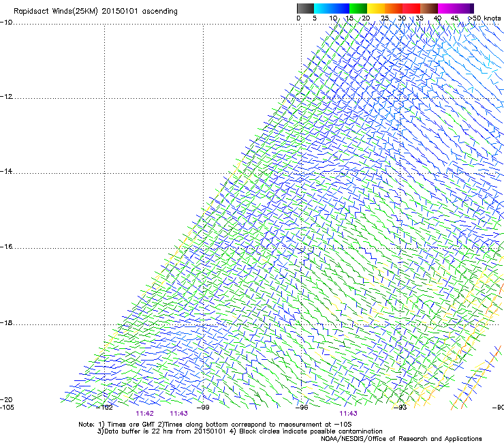Click the '11:43' time label next to 11:42
This screenshot has width=504, height=443.
178,414
